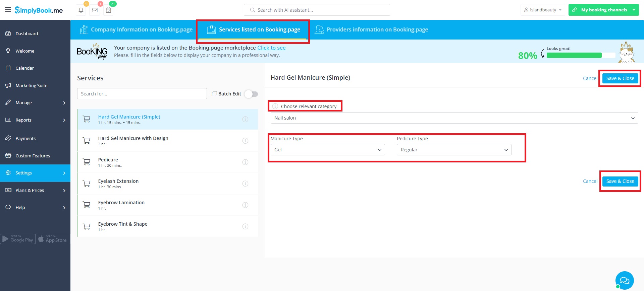Switch to Providers information on Booking.page tab
644x291 pixels.
pos(372,30)
